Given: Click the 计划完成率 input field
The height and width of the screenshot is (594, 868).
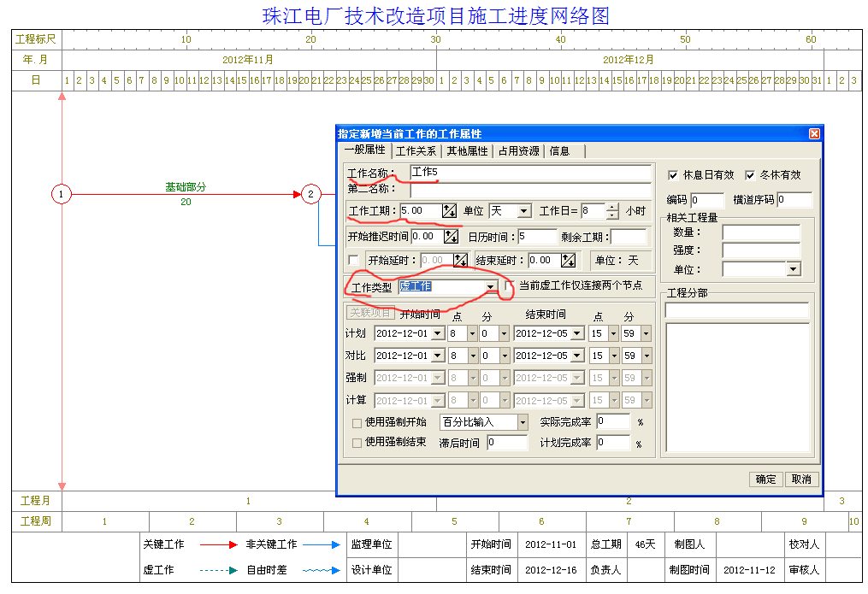Looking at the screenshot, I should 613,443.
